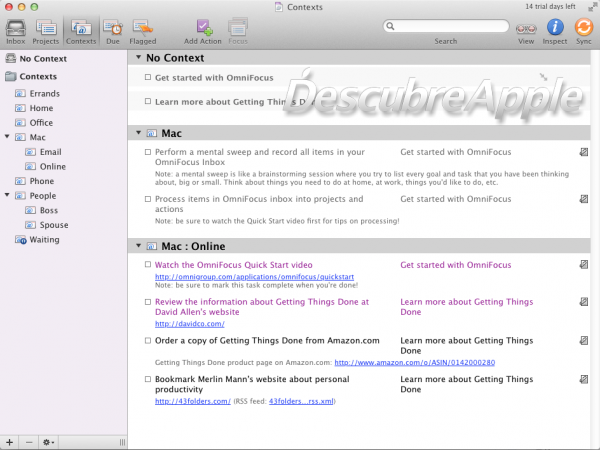This screenshot has width=600, height=450.
Task: Click the Contexts document icon in title bar
Action: coord(279,7)
